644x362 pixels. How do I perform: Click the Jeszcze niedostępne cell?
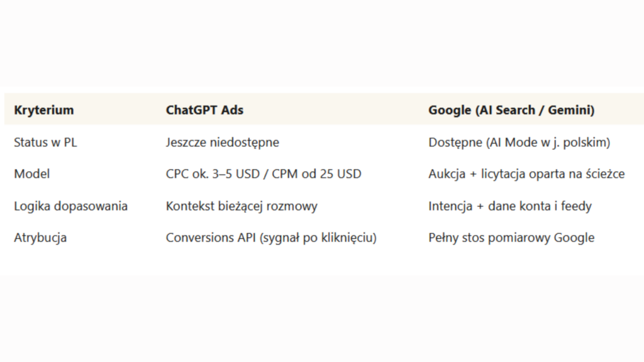pos(222,143)
